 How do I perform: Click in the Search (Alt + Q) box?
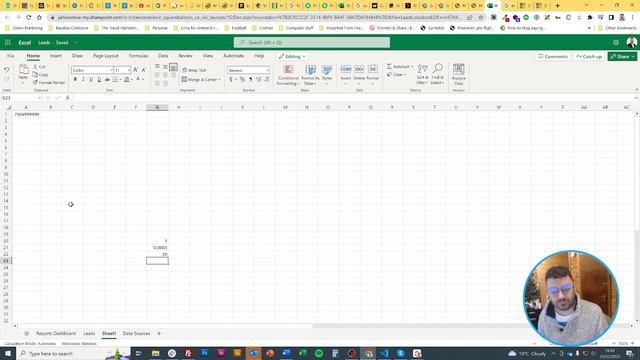pos(312,42)
